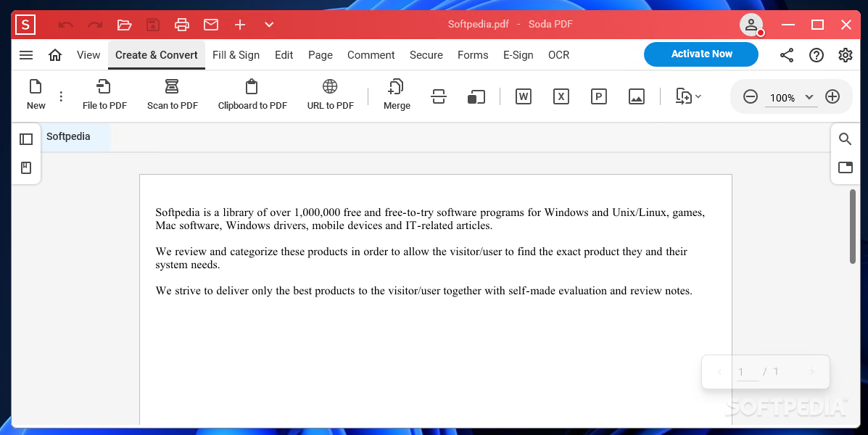
Task: Open the Page tab
Action: coord(320,55)
